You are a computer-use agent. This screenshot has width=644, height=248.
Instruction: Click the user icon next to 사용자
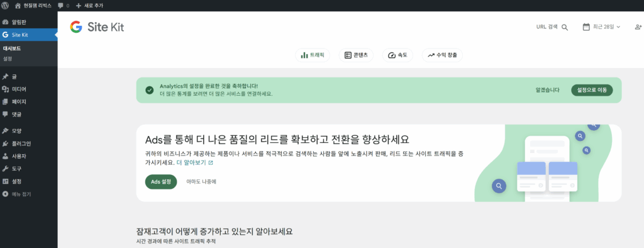click(x=5, y=156)
